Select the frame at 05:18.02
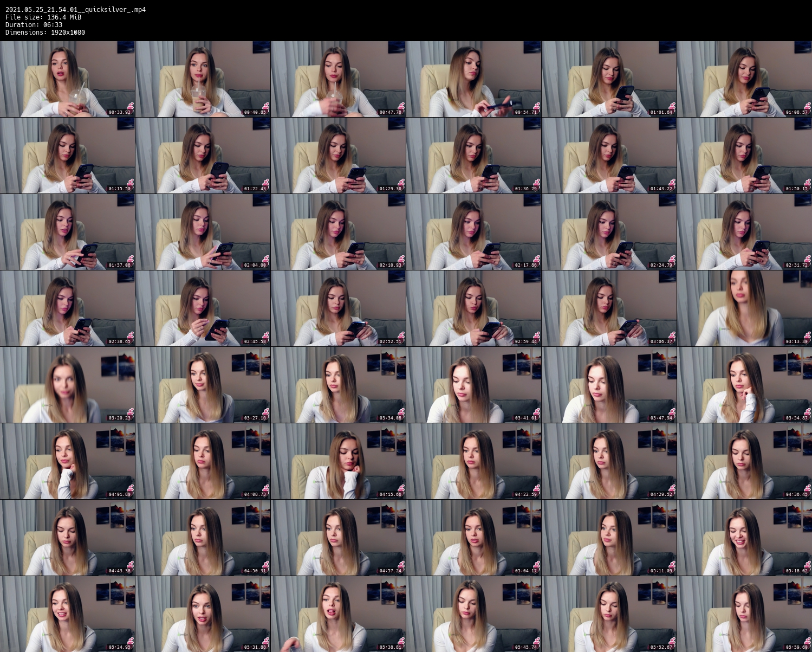Image resolution: width=812 pixels, height=652 pixels. pos(744,538)
